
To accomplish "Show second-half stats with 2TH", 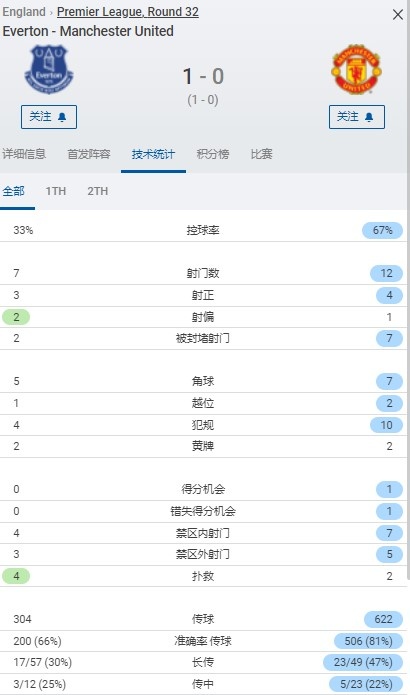I will [98, 191].
